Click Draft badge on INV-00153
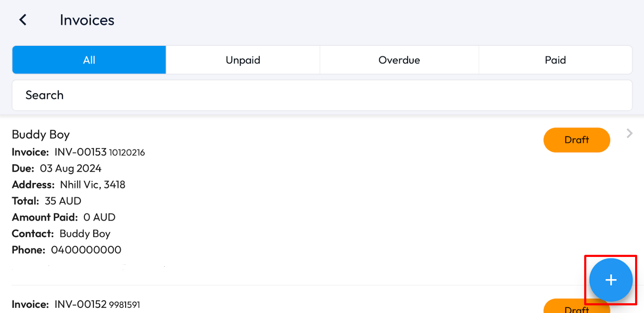 [577, 140]
